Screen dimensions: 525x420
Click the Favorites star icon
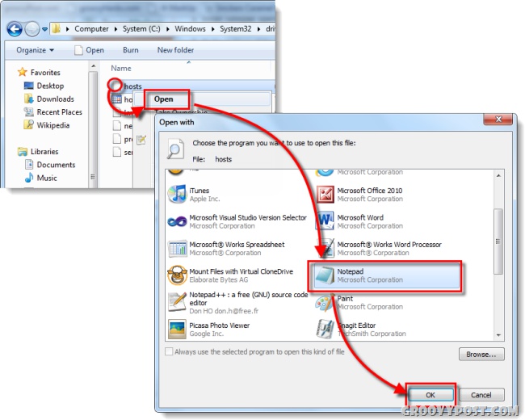[x=23, y=72]
